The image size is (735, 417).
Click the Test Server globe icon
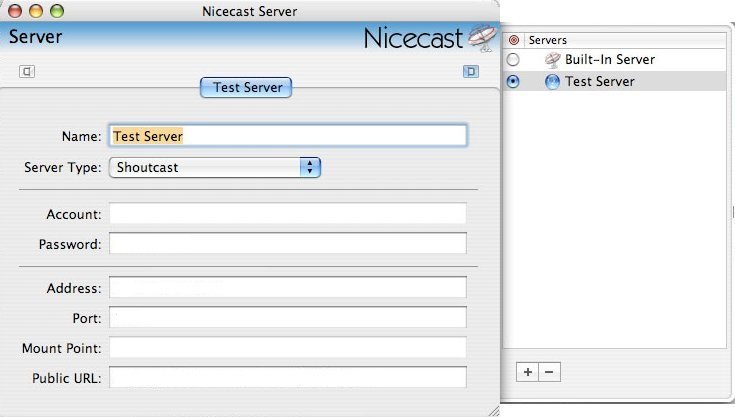(553, 82)
